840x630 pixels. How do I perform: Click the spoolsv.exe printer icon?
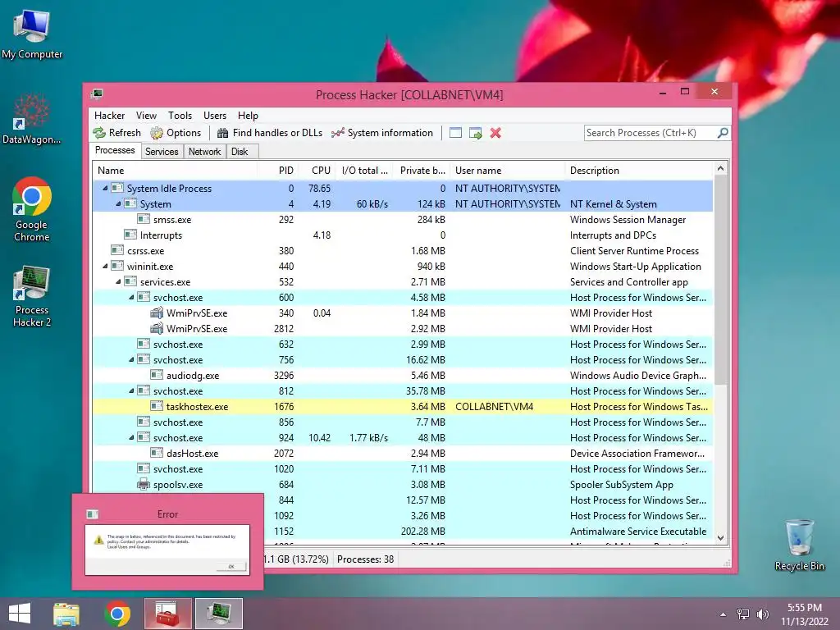pos(144,484)
